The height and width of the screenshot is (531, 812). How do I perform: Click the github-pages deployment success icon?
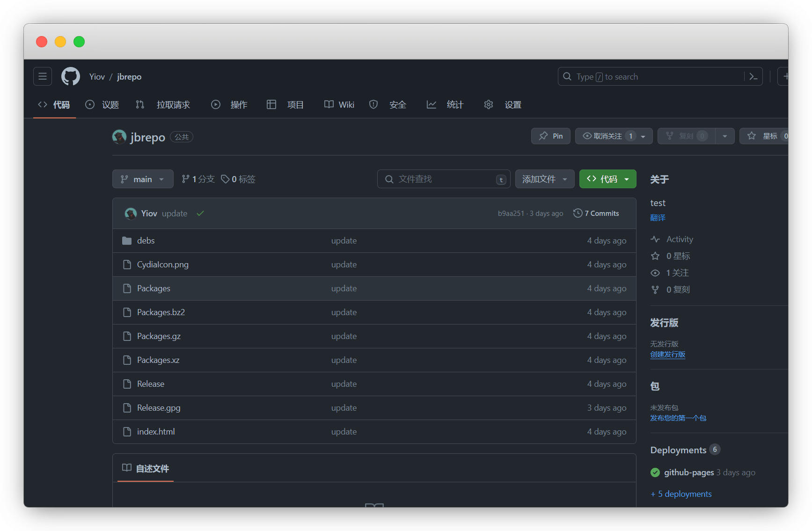(x=655, y=472)
